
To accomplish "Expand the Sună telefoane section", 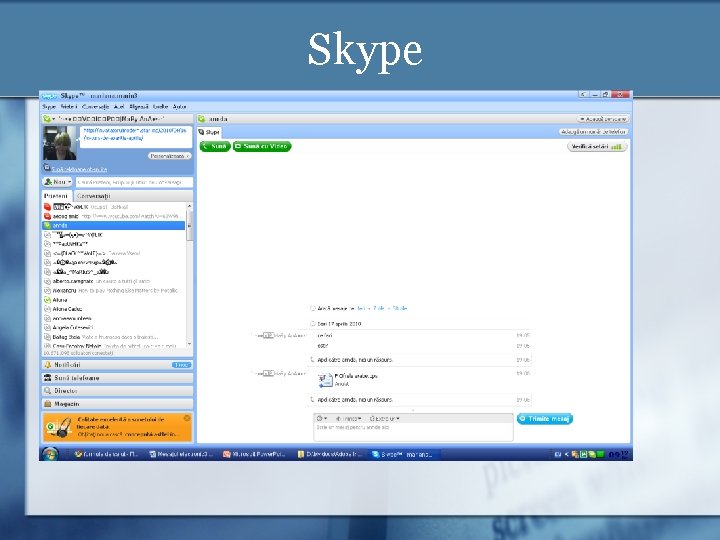I will tap(118, 378).
